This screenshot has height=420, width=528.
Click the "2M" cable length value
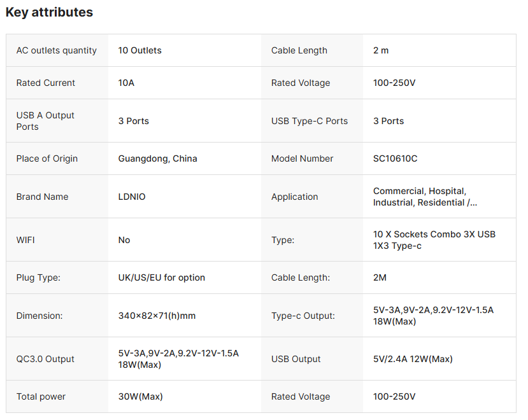click(380, 277)
